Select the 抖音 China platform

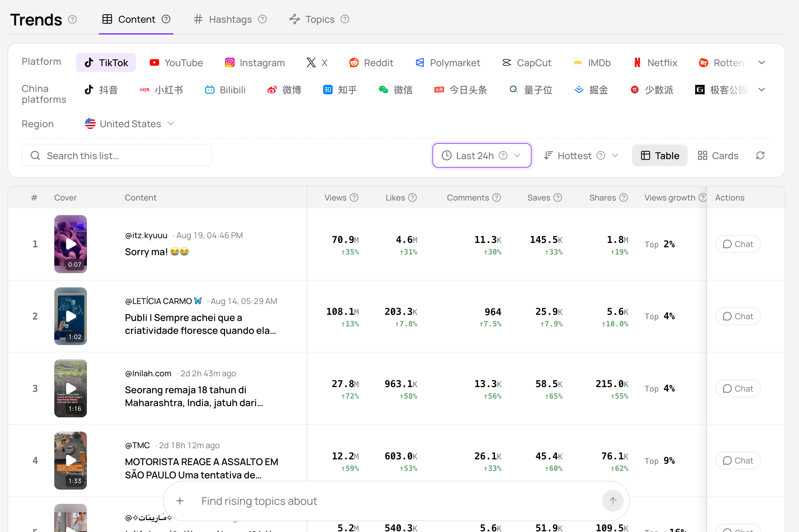[x=101, y=90]
